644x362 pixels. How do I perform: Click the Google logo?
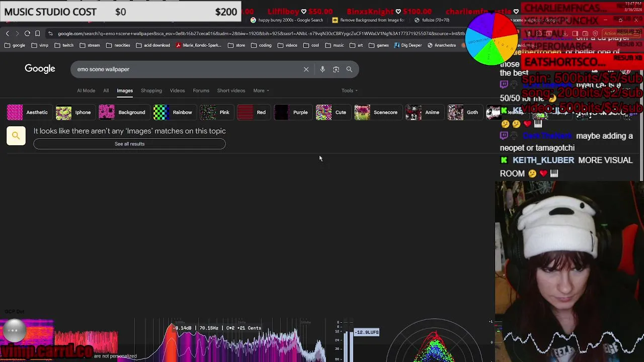pos(40,69)
